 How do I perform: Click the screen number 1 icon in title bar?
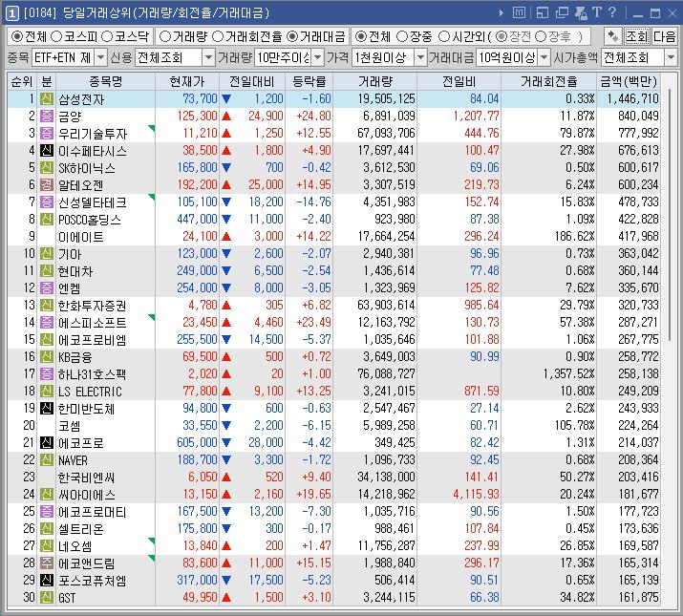(x=11, y=13)
